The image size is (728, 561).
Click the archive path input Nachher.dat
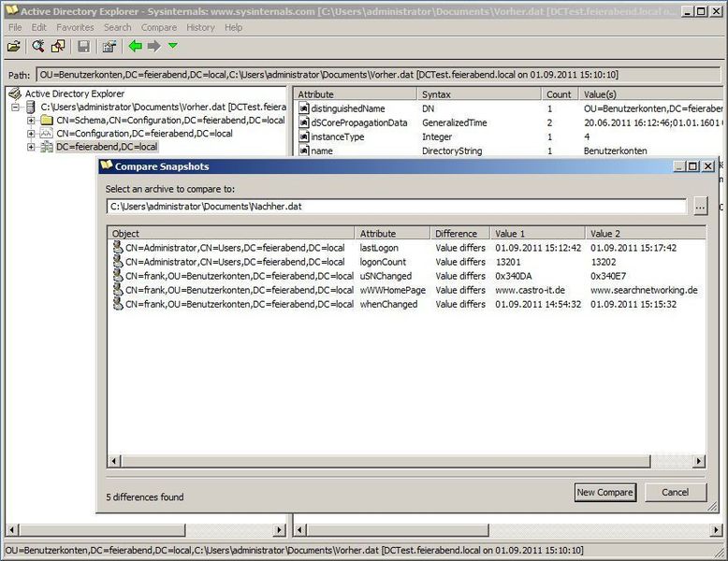point(397,207)
